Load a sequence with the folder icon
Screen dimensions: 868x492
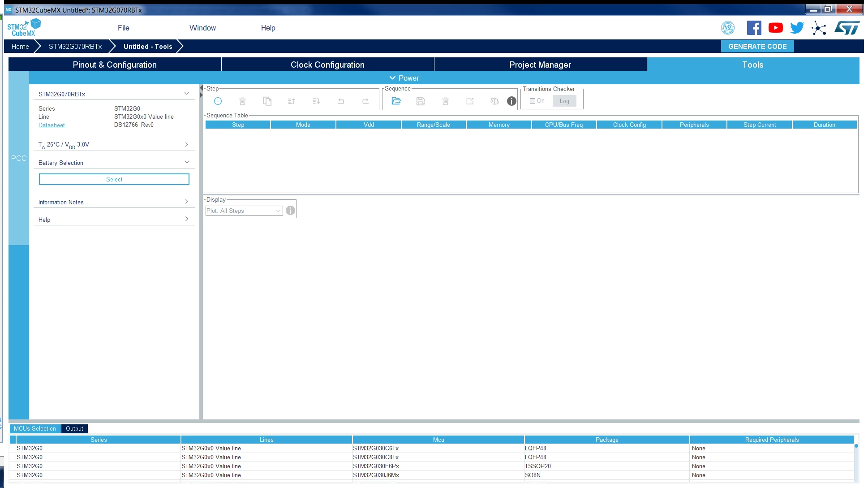(396, 101)
